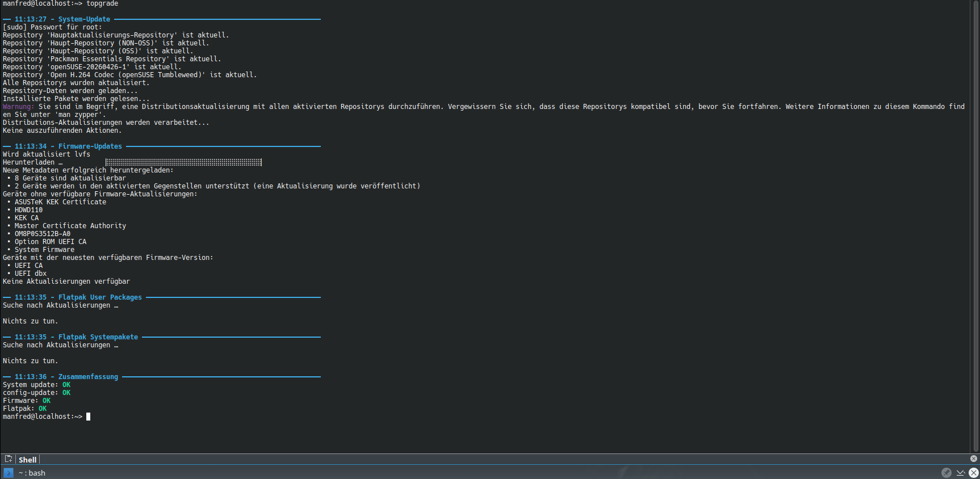This screenshot has height=479, width=980.
Task: Click the 'Option ROM UEFI CA' entry
Action: [51, 242]
